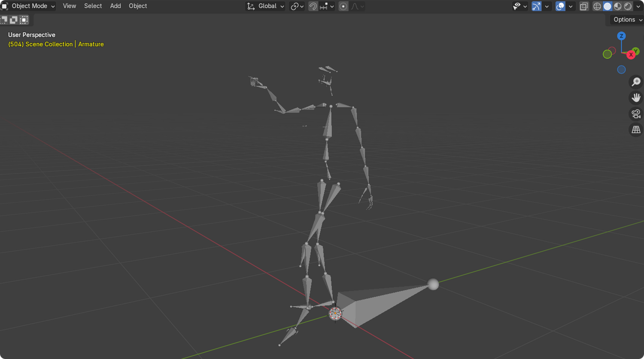Open the snapping increment options dropdown
The image size is (644, 359).
pyautogui.click(x=327, y=6)
